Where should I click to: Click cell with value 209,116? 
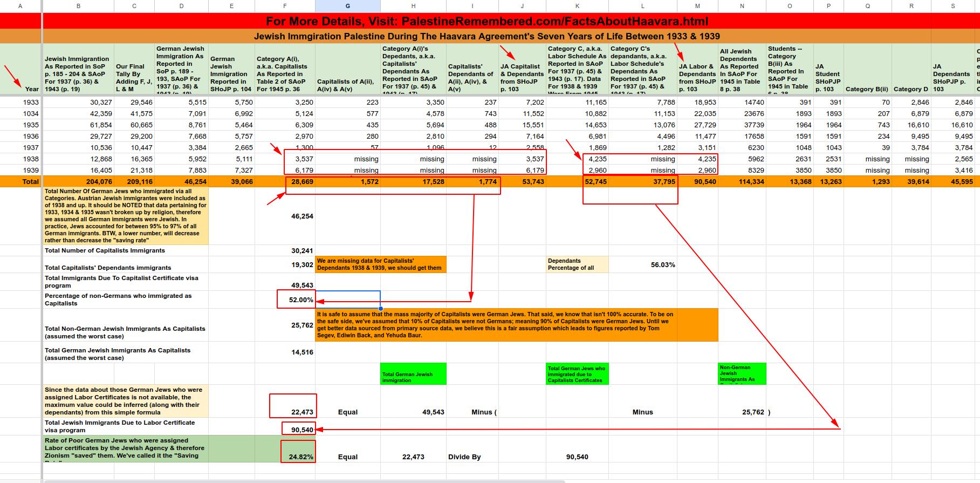tap(134, 181)
